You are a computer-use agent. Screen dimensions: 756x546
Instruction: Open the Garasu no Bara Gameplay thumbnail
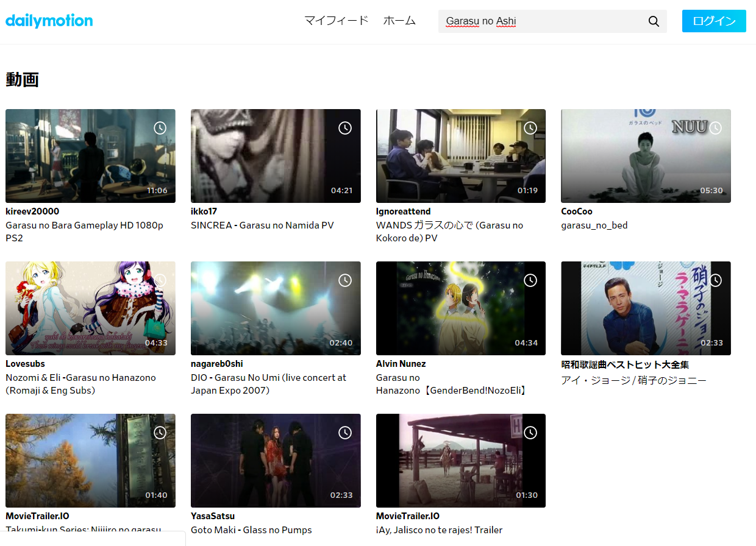(90, 156)
